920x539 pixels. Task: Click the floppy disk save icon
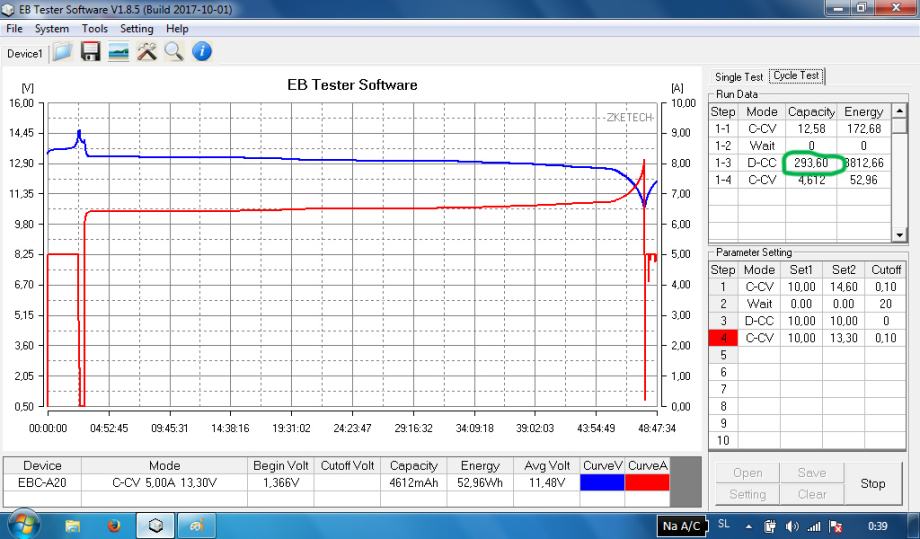(90, 52)
